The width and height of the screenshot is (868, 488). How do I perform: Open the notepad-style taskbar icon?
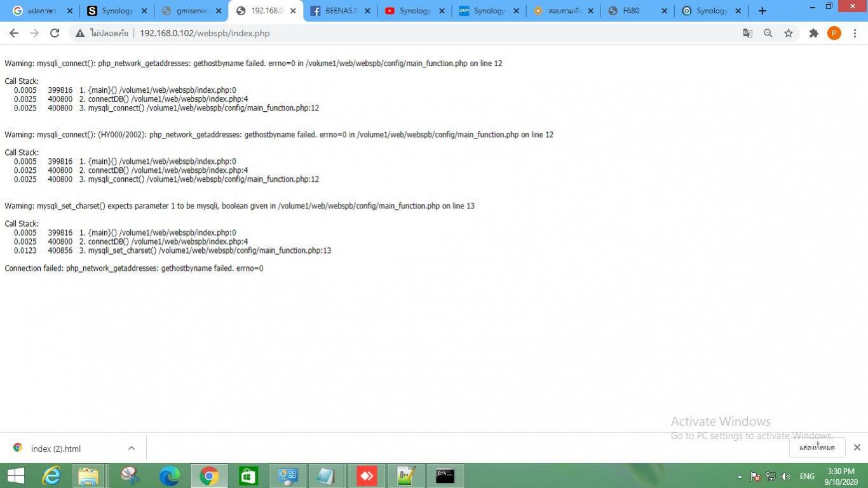click(326, 476)
